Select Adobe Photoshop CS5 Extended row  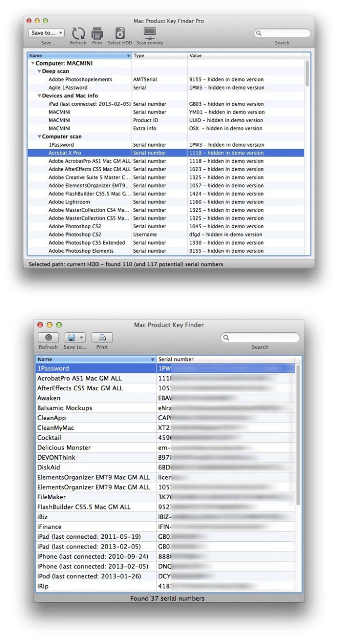click(166, 243)
